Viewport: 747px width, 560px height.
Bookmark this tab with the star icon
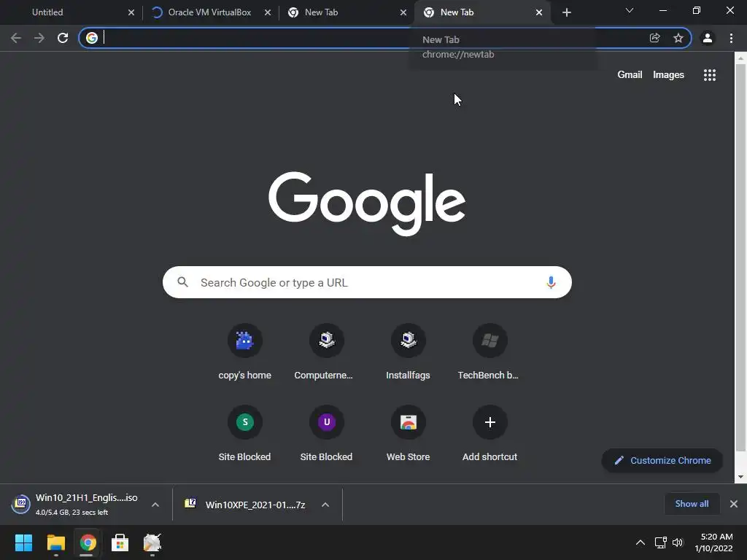click(678, 38)
